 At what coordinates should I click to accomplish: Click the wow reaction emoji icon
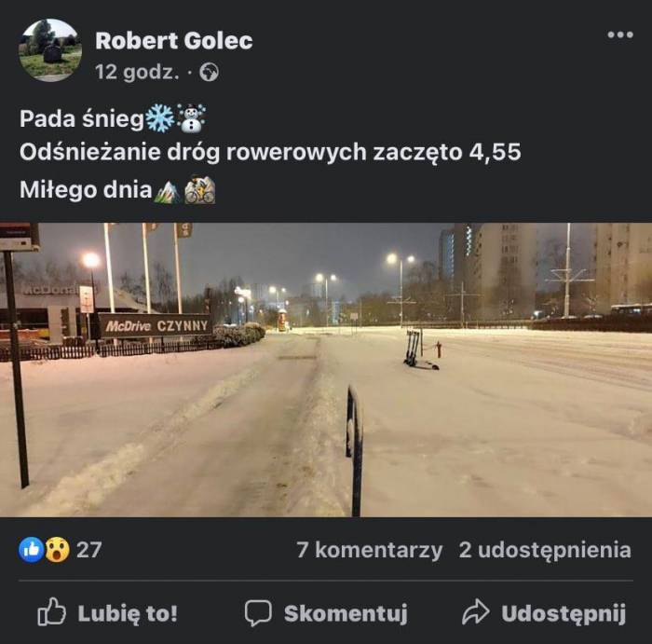pos(57,550)
